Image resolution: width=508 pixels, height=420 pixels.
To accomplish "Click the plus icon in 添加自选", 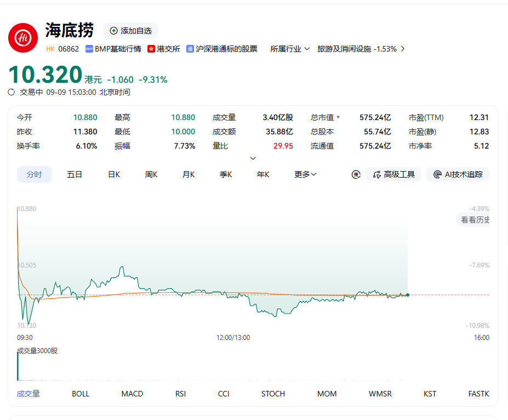I will pos(114,31).
